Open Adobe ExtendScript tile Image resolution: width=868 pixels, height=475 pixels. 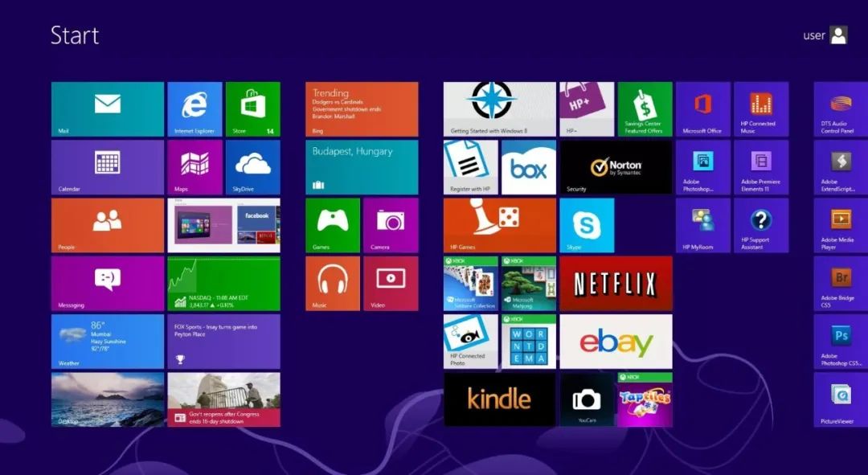click(x=841, y=167)
